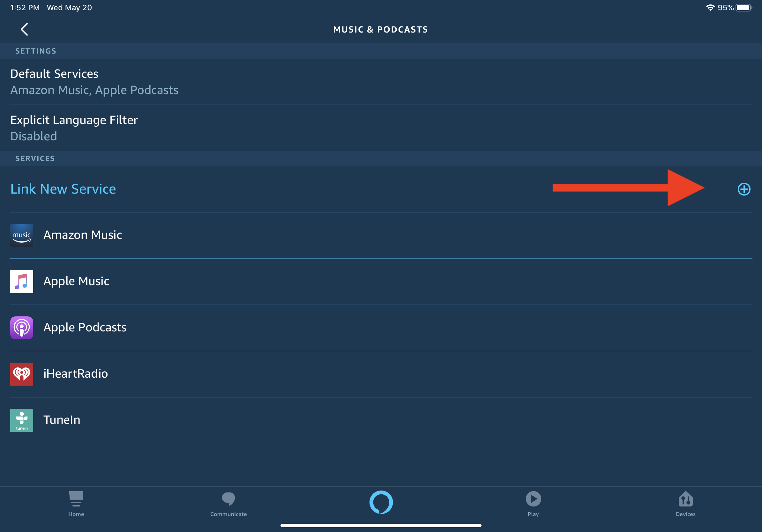The height and width of the screenshot is (532, 762).
Task: Tap the Alexa microphone button
Action: (381, 501)
